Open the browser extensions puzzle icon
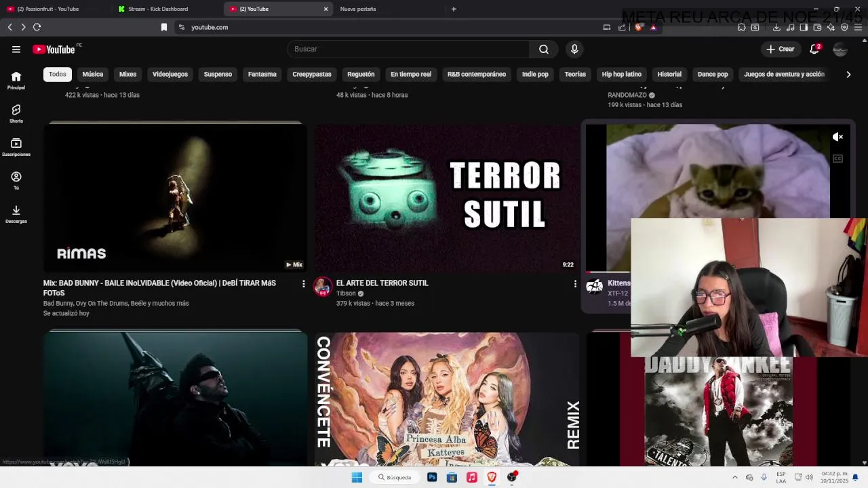This screenshot has width=868, height=488. [x=741, y=27]
